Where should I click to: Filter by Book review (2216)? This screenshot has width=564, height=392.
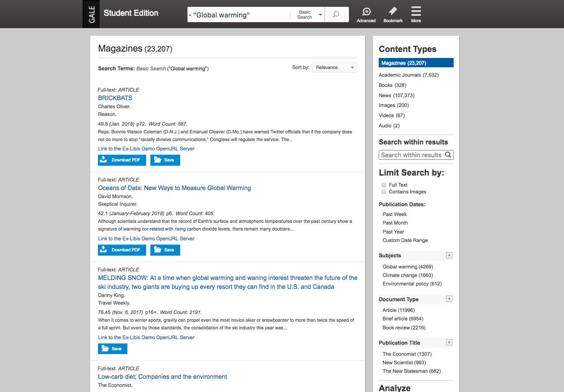404,328
